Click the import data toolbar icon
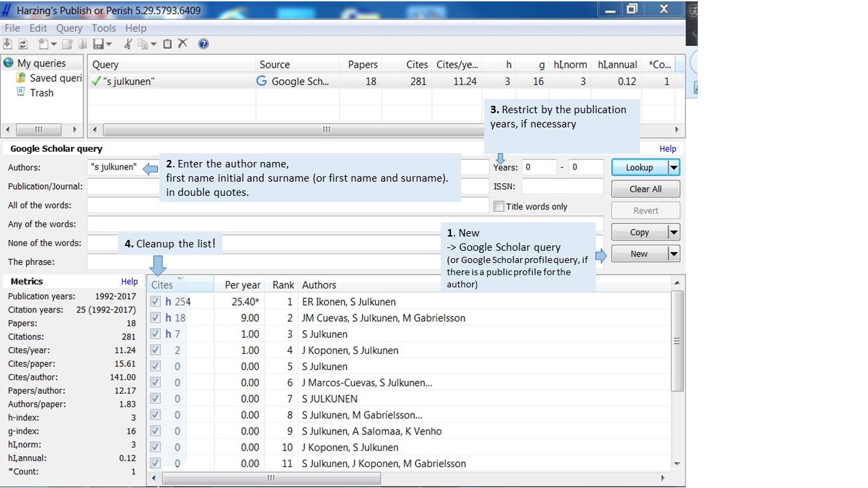This screenshot has width=868, height=488. [8, 44]
